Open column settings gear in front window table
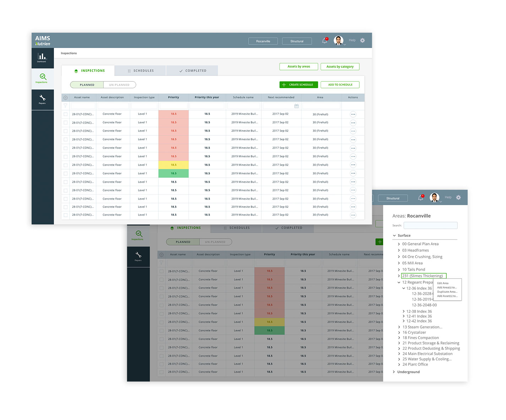The image size is (506, 420). pos(65,97)
